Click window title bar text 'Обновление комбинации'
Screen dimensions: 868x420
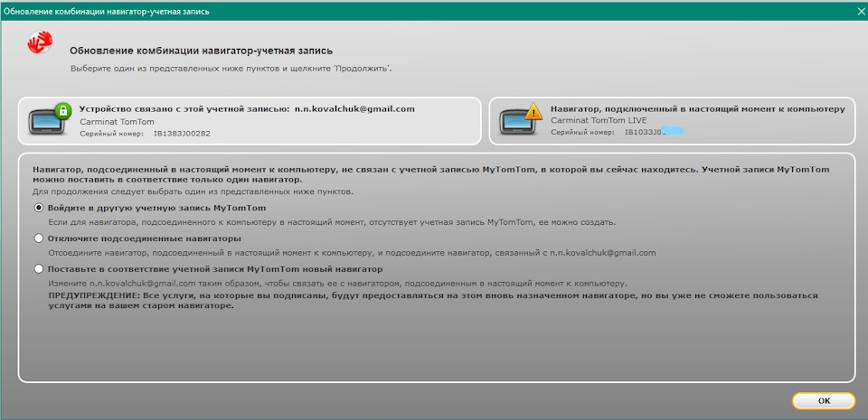click(x=107, y=11)
